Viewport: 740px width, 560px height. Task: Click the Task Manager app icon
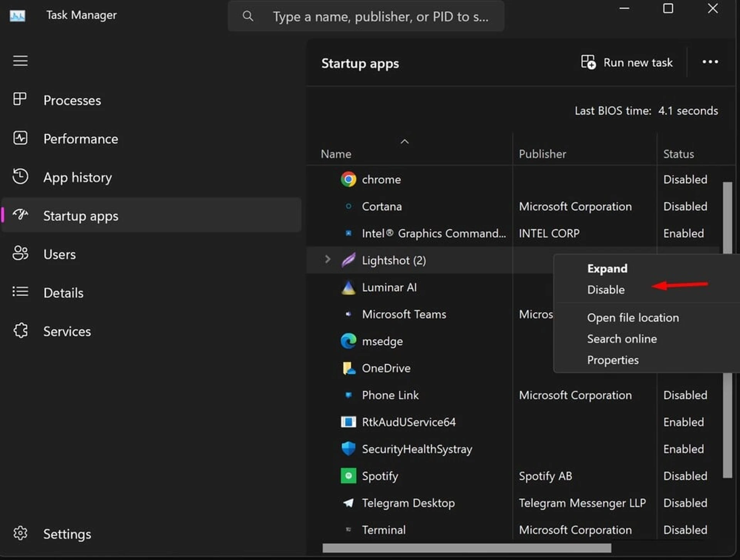[x=17, y=16]
